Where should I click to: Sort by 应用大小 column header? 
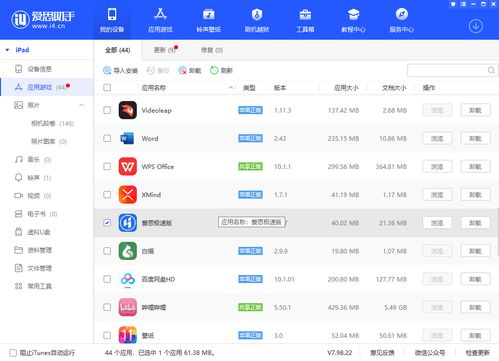point(347,87)
